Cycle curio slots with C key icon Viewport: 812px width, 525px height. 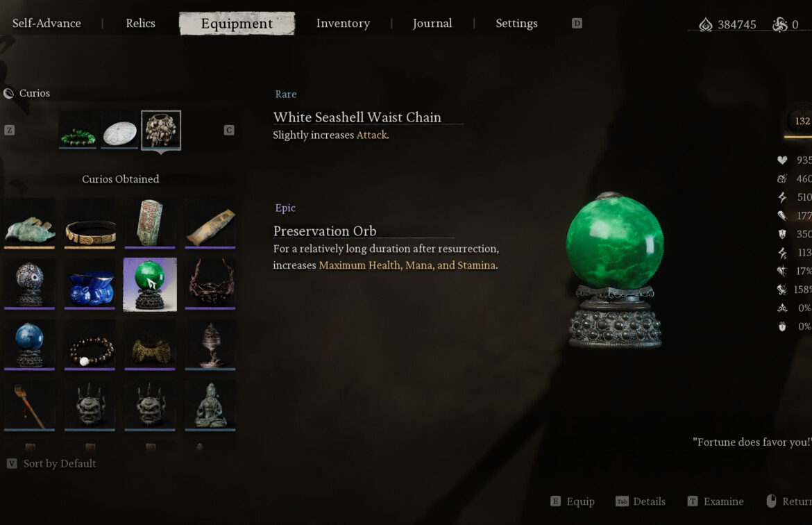click(229, 130)
